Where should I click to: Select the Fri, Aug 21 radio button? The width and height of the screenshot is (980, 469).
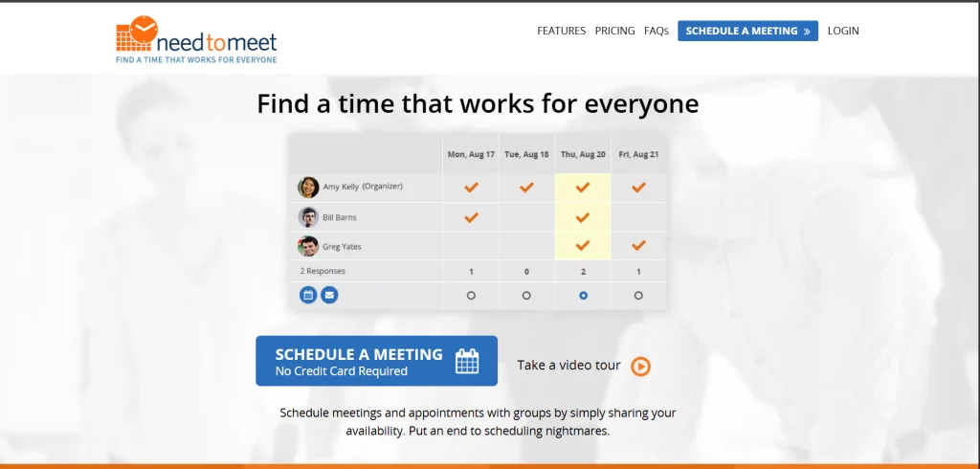(638, 296)
